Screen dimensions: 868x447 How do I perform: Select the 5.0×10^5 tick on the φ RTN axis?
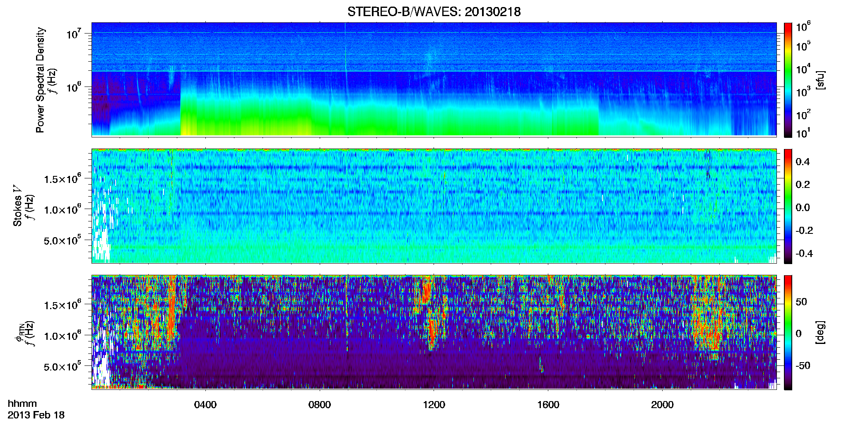click(63, 366)
